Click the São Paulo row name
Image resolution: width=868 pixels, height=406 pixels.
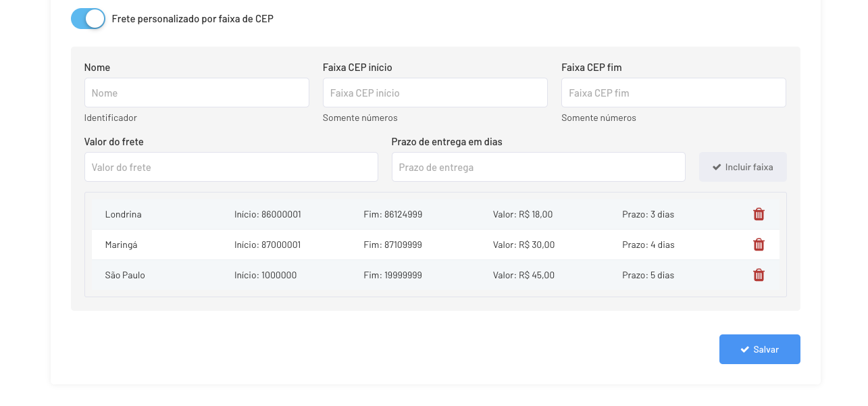pos(125,275)
